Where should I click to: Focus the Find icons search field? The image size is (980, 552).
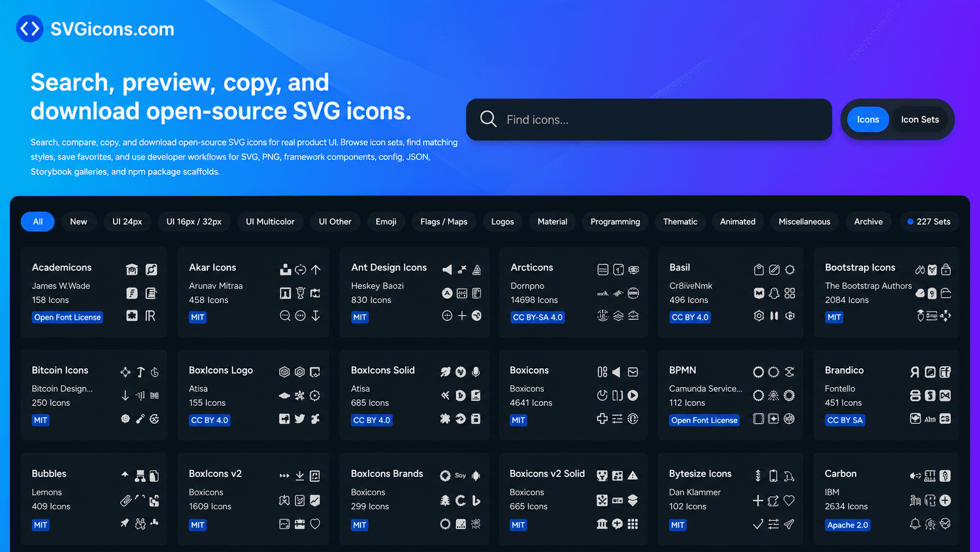point(649,120)
